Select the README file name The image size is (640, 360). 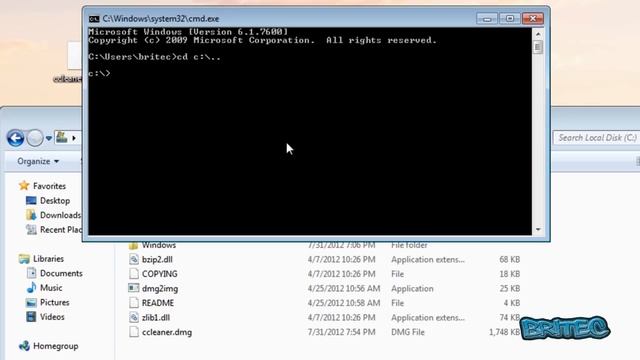click(158, 303)
